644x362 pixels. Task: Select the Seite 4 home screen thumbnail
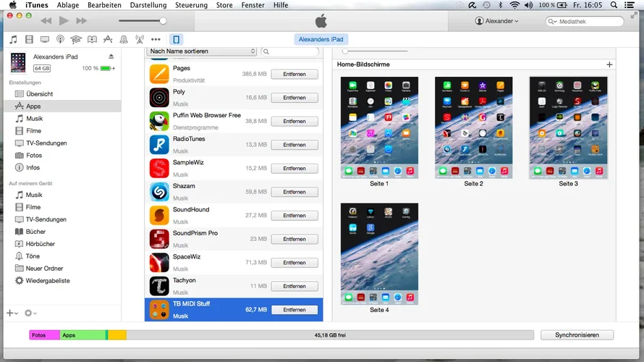pyautogui.click(x=379, y=253)
